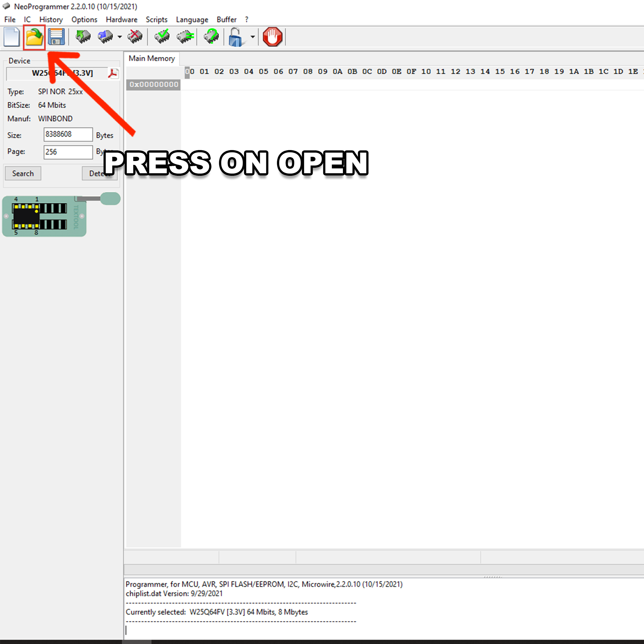Click the New blank file icon
644x644 pixels.
12,37
